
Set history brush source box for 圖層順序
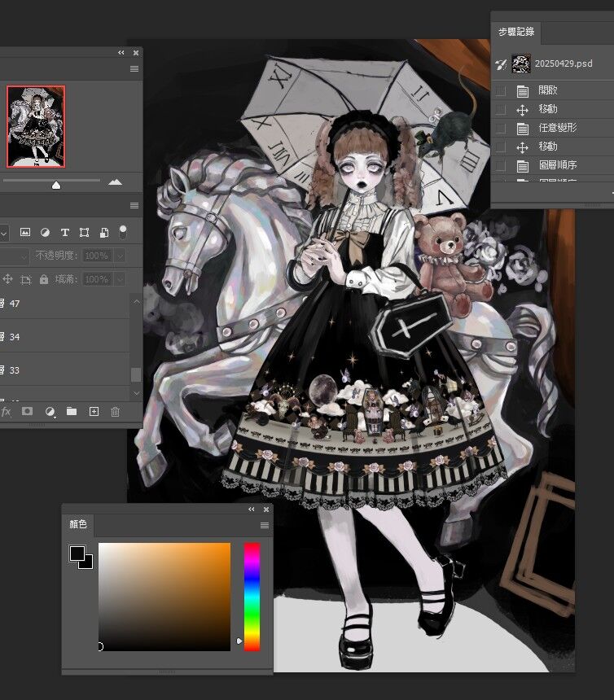[x=501, y=166]
